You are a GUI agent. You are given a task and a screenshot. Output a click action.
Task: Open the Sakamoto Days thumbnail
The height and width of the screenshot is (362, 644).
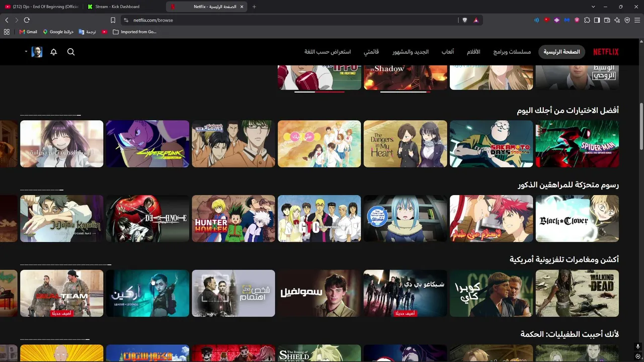tap(491, 144)
